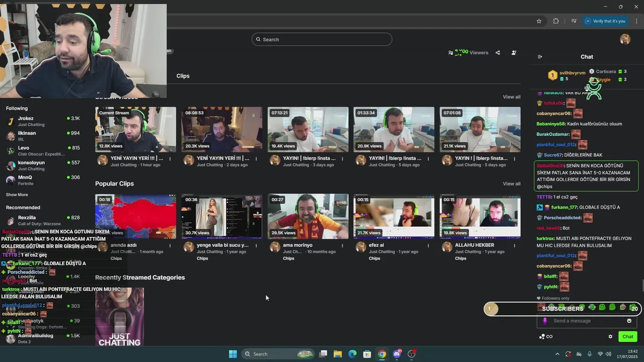Image resolution: width=644 pixels, height=362 pixels.
Task: Open the profile avatar menu at top right
Action: click(625, 39)
